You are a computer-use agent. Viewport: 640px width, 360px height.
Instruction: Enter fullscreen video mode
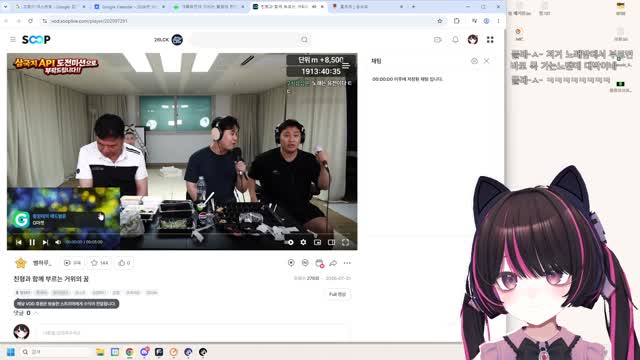[x=345, y=242]
